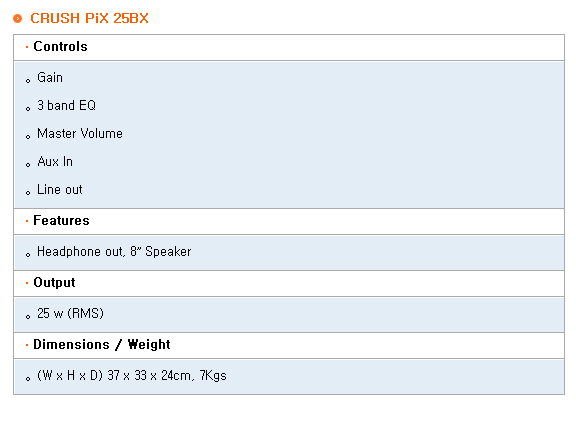This screenshot has width=576, height=421.
Task: Click the Headphone out, 8" Speaker text
Action: (114, 252)
